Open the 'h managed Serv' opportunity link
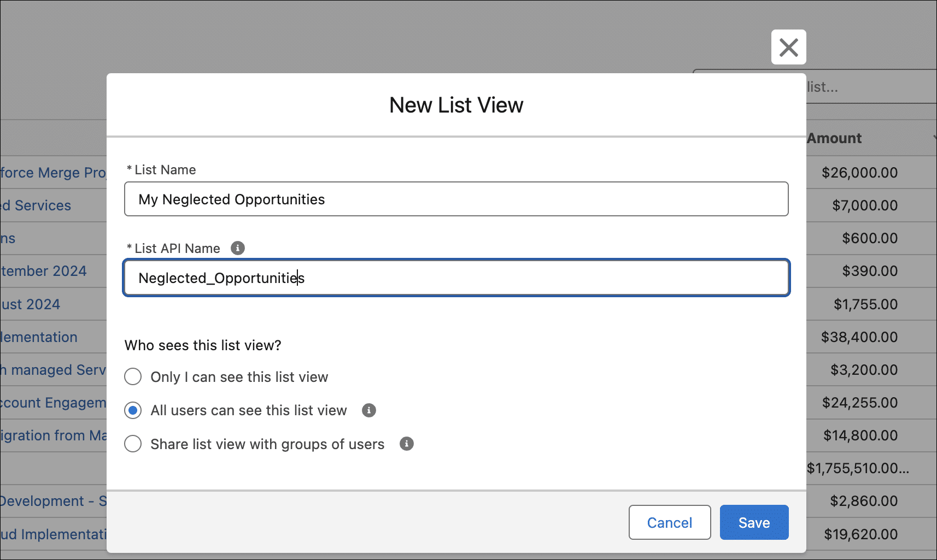937x560 pixels. (x=54, y=370)
